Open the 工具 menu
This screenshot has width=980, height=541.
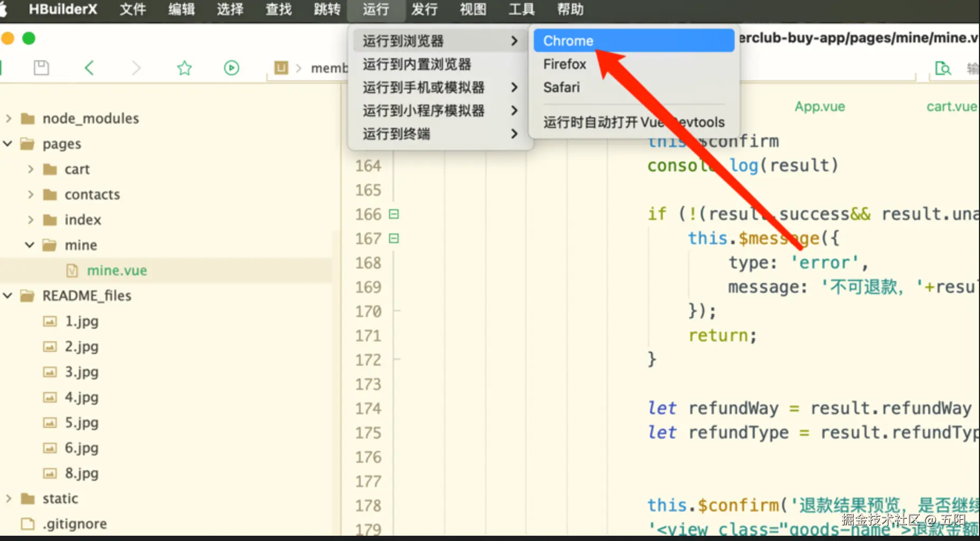pos(522,10)
